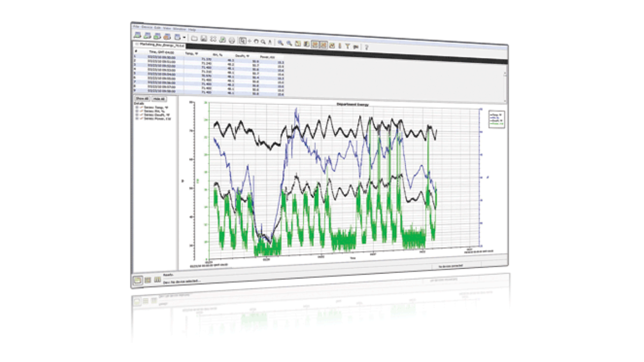Click the Print toolbar icon
Viewport: 644px width, 362px height.
pyautogui.click(x=232, y=40)
